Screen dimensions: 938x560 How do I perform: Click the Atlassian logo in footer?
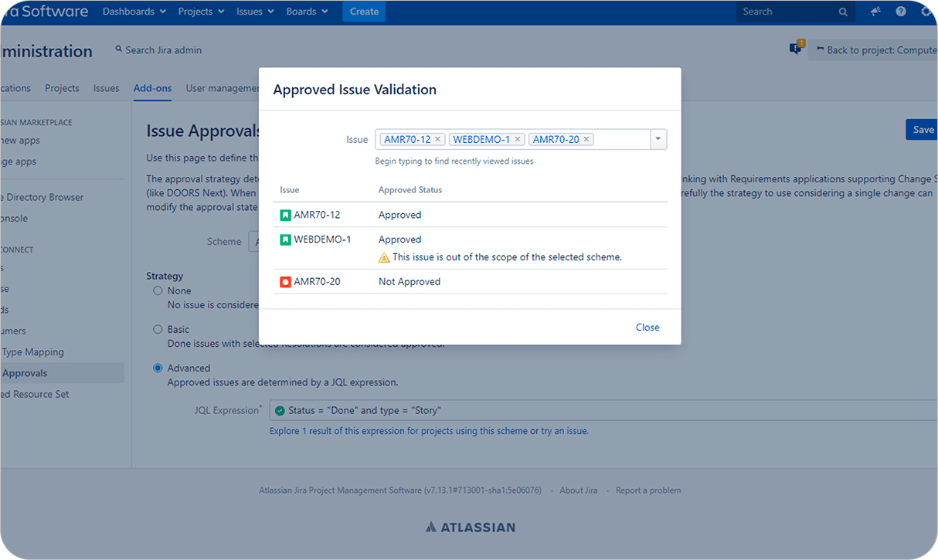coord(470,528)
